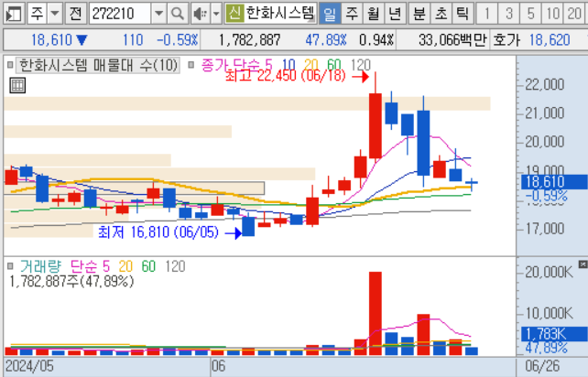Viewport: 588px width, 377px height.
Task: Switch to 년 yearly chart tab
Action: coord(395,14)
